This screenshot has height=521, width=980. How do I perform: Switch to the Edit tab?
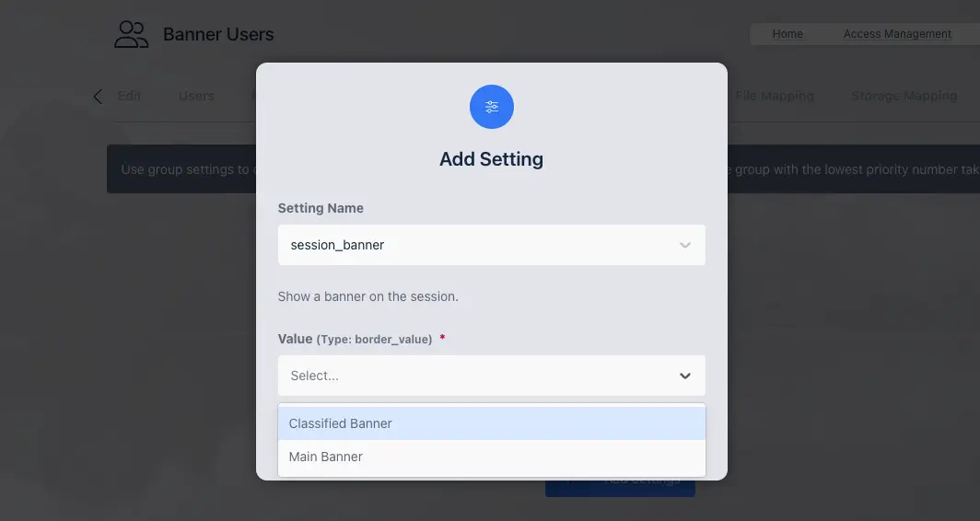coord(129,96)
